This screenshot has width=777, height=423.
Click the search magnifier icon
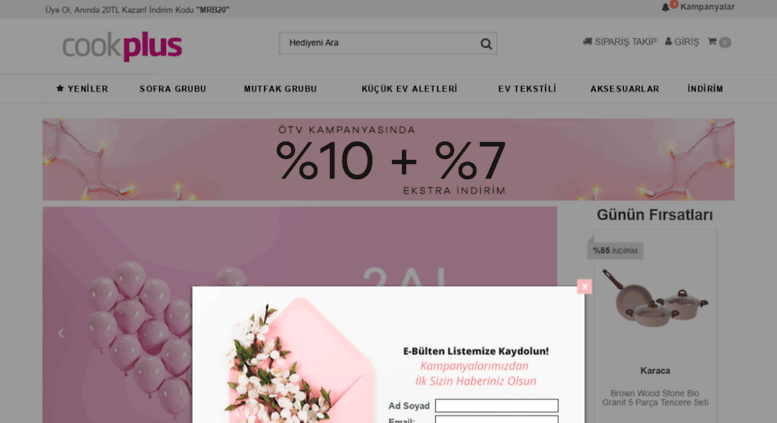[486, 44]
